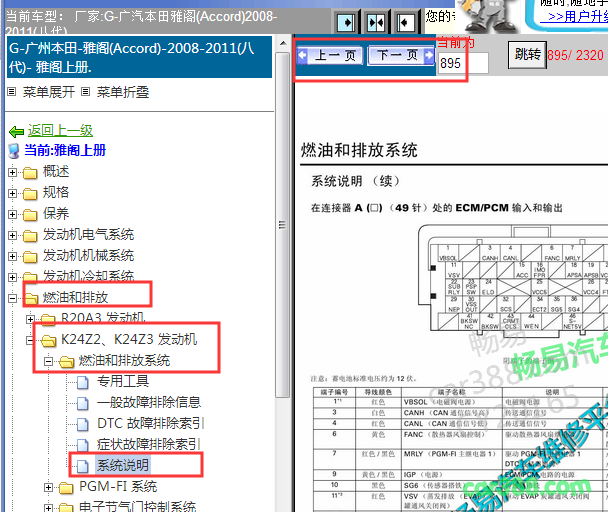
Task: Expand the 保养 folder node
Action: point(12,214)
